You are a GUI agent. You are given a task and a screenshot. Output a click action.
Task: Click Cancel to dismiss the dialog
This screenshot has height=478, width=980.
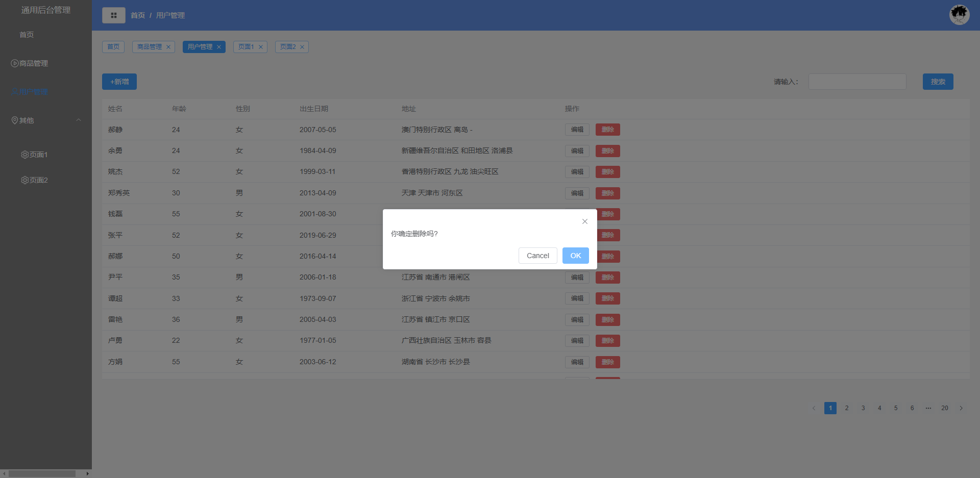pos(537,256)
